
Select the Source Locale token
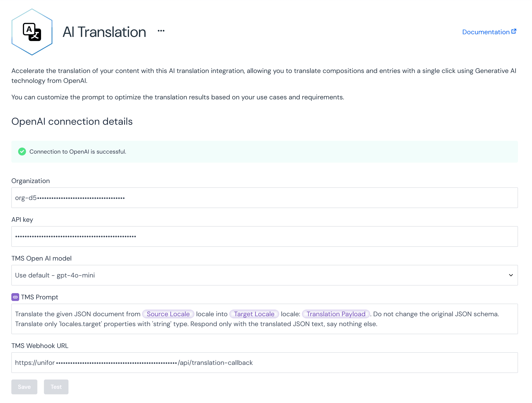click(168, 314)
